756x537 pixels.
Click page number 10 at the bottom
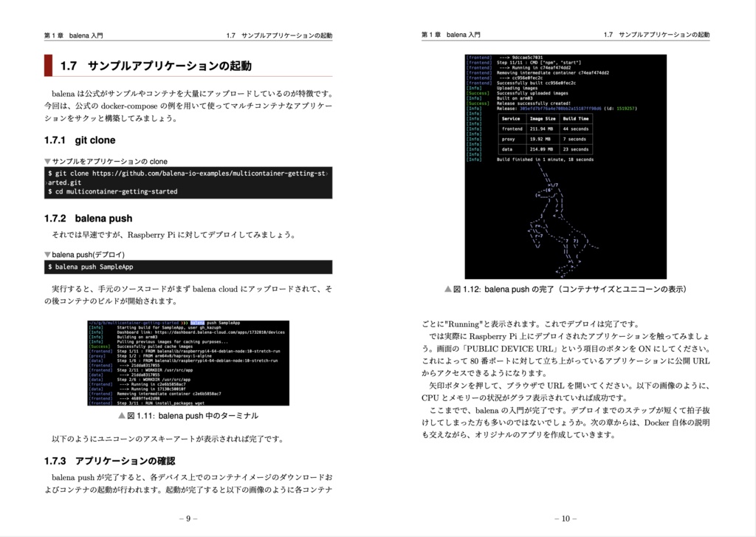[565, 519]
